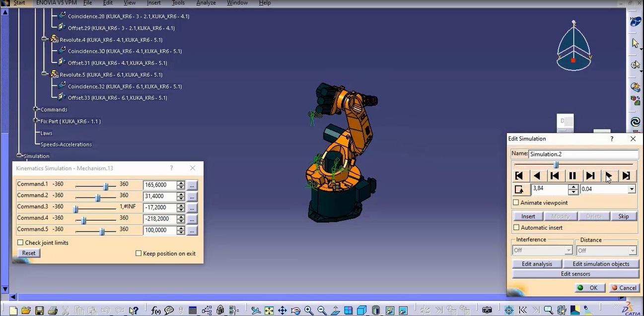This screenshot has height=316, width=644.
Task: Collapse the Revolute.4 tree node
Action: click(x=44, y=39)
